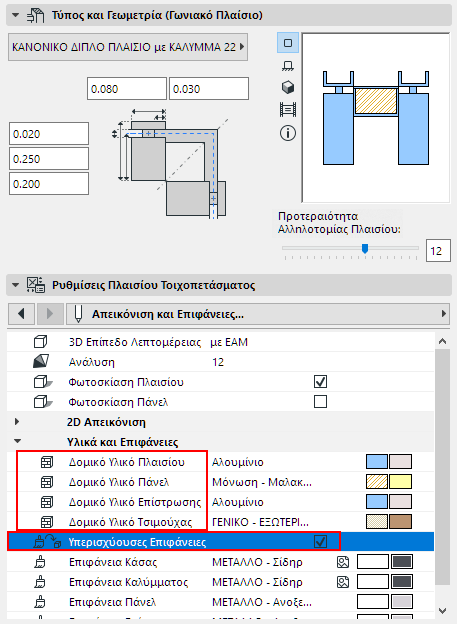This screenshot has width=457, height=624.
Task: Open ΜΕΤΑΛΛΟ - Σίδηρ surface for Επιφάνεια Κάσας
Action: click(x=258, y=562)
